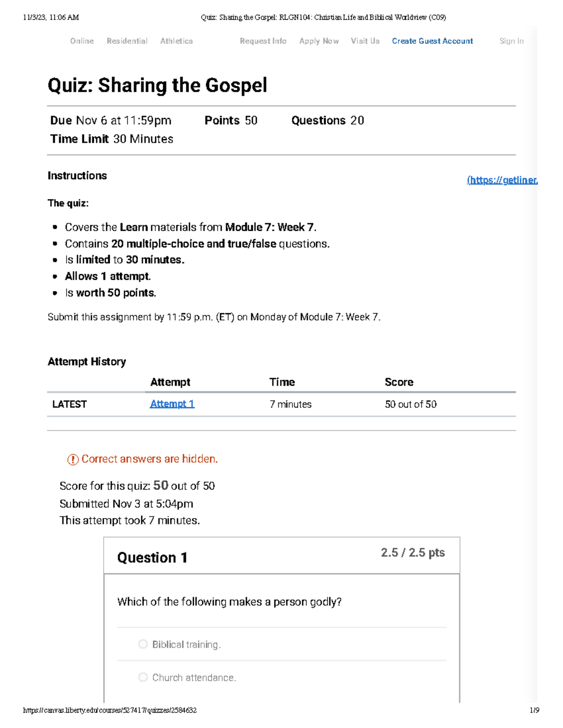This screenshot has width=563, height=728.
Task: Go to the Residential navigation item
Action: [x=127, y=41]
